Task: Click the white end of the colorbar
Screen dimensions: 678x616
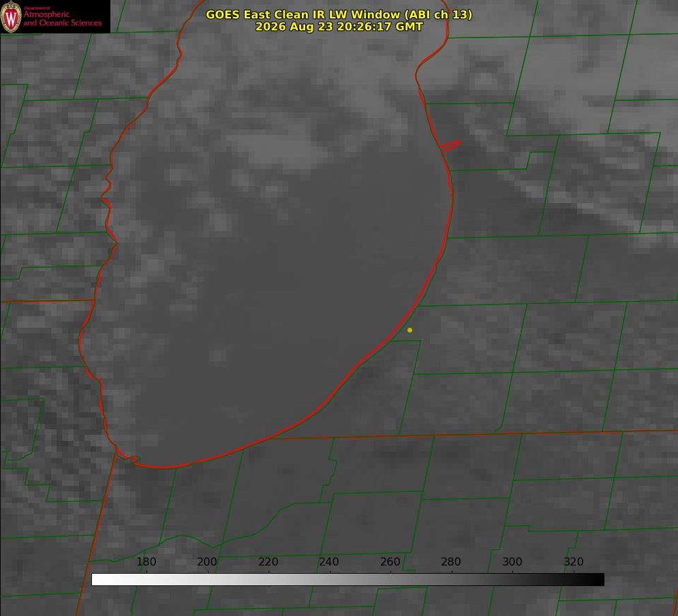Action: point(97,580)
